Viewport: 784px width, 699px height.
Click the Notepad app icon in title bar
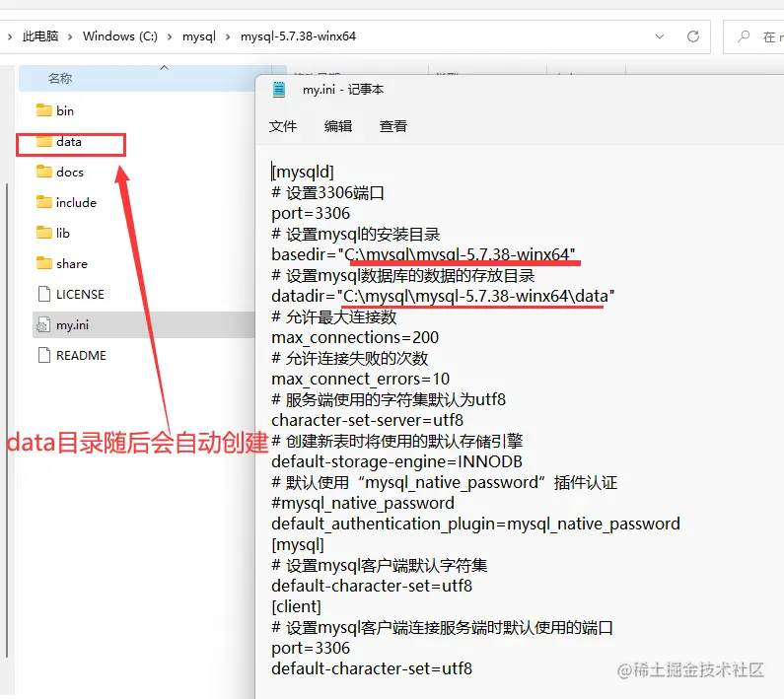pyautogui.click(x=279, y=90)
